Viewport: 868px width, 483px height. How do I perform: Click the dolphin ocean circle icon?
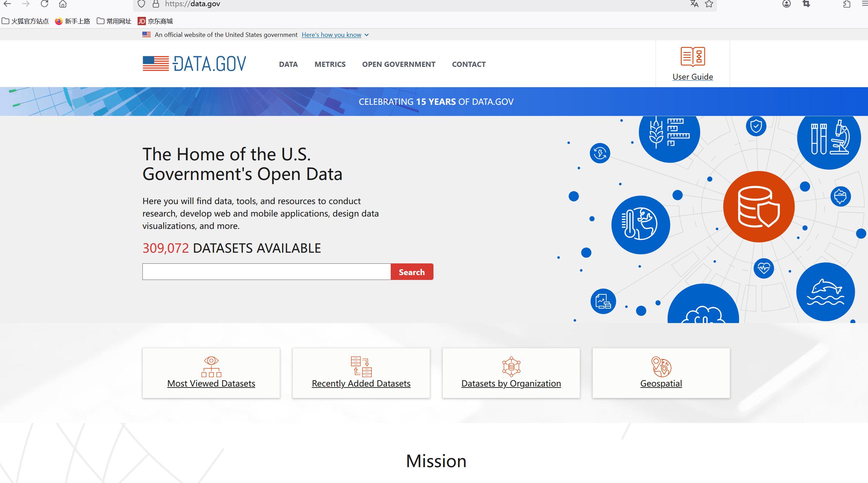(x=826, y=292)
